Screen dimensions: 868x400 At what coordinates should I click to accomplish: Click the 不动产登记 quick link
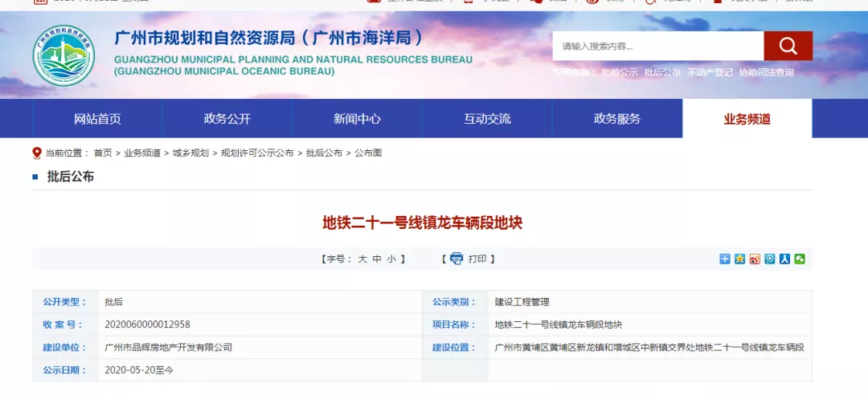click(x=710, y=72)
